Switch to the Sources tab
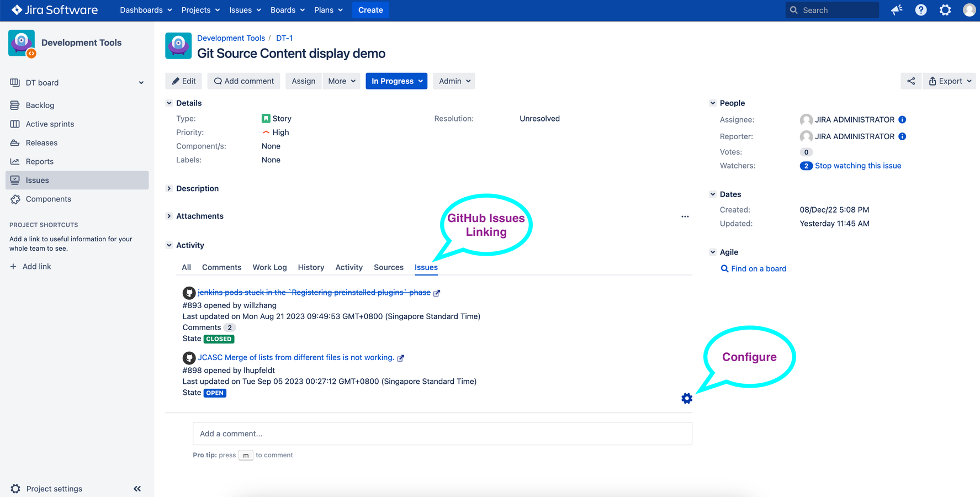This screenshot has height=497, width=980. coord(389,267)
